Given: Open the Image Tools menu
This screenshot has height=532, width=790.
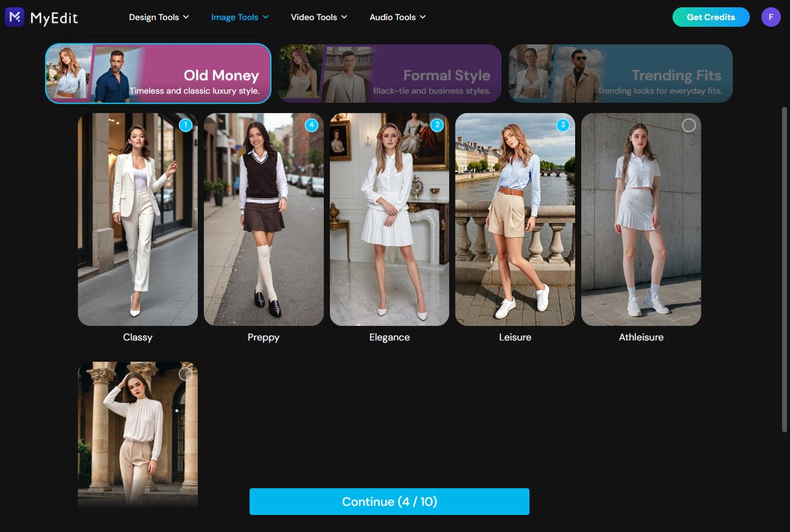Looking at the screenshot, I should pyautogui.click(x=239, y=17).
